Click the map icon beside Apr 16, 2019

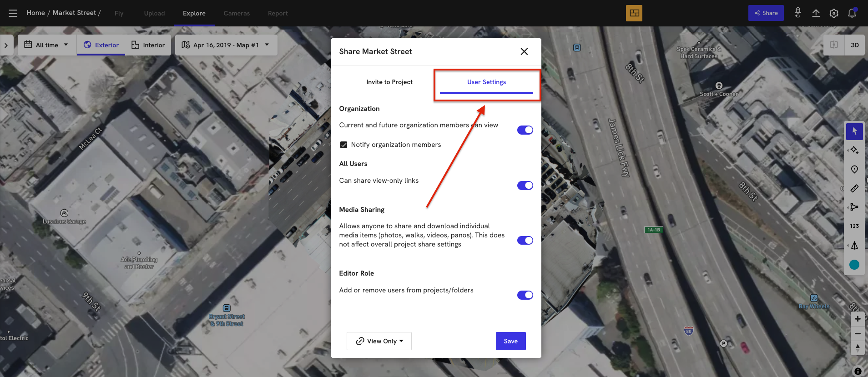pos(186,45)
